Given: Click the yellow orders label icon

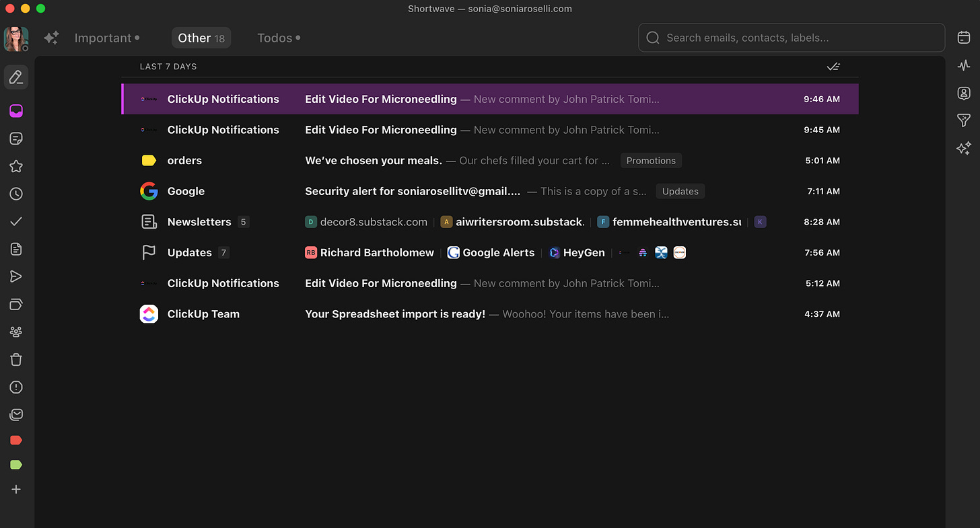Looking at the screenshot, I should pyautogui.click(x=149, y=161).
